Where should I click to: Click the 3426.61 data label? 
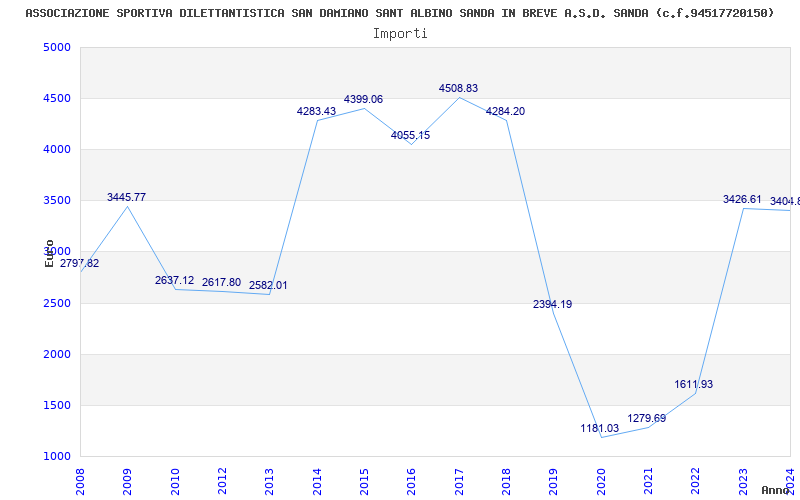click(742, 199)
